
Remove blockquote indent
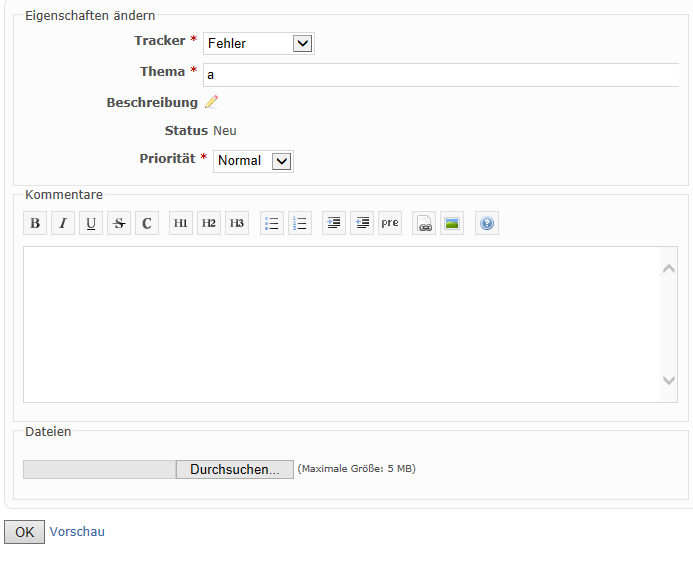point(362,223)
